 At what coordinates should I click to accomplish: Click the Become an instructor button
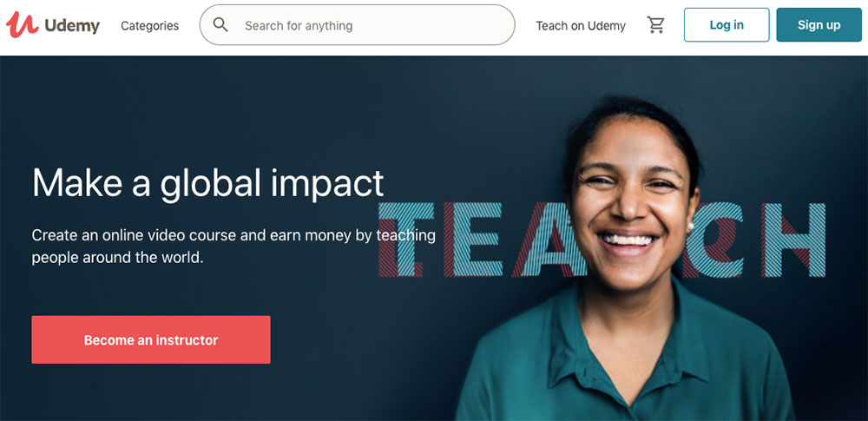coord(151,339)
